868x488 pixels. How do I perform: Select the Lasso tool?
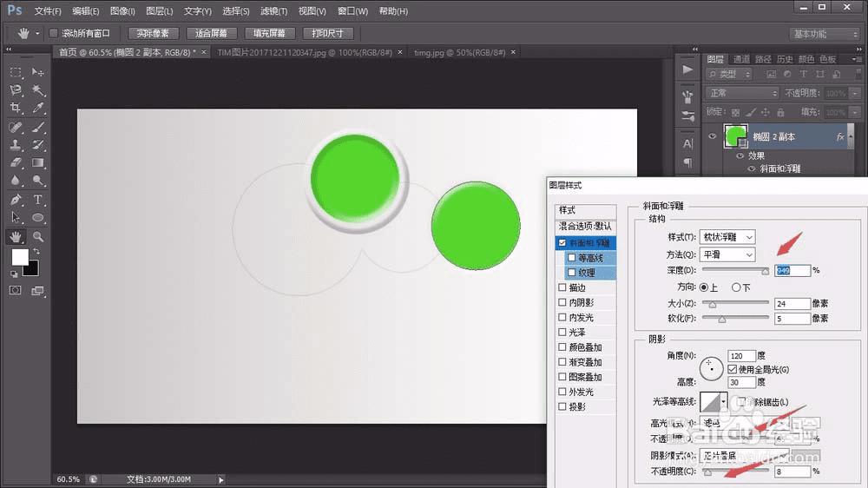tap(16, 89)
